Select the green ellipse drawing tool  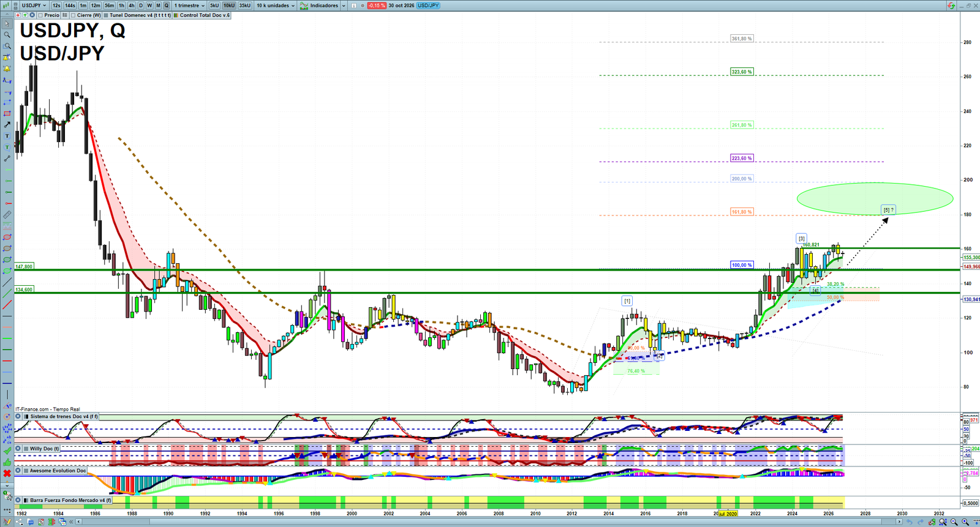7,260
